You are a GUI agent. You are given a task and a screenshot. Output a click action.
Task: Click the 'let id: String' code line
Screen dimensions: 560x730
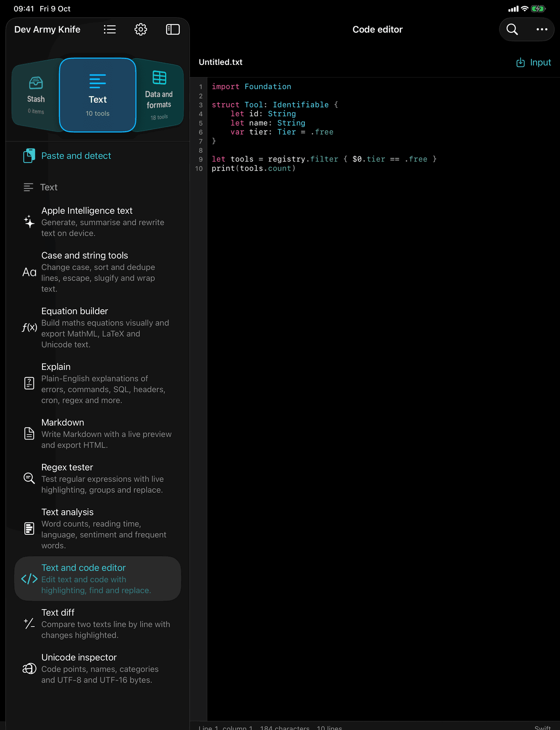pos(263,113)
